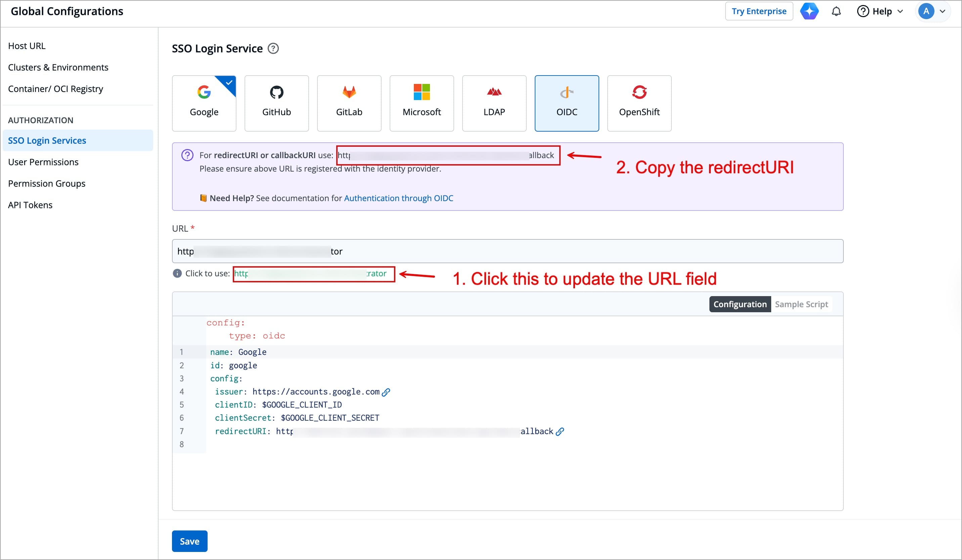Choose the GitHub login provider
The width and height of the screenshot is (962, 560).
276,103
